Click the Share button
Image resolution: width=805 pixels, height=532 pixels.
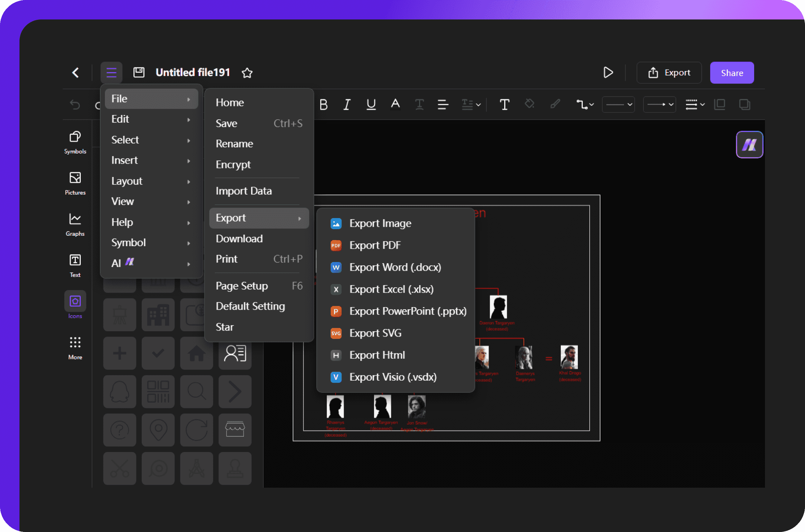pos(731,72)
